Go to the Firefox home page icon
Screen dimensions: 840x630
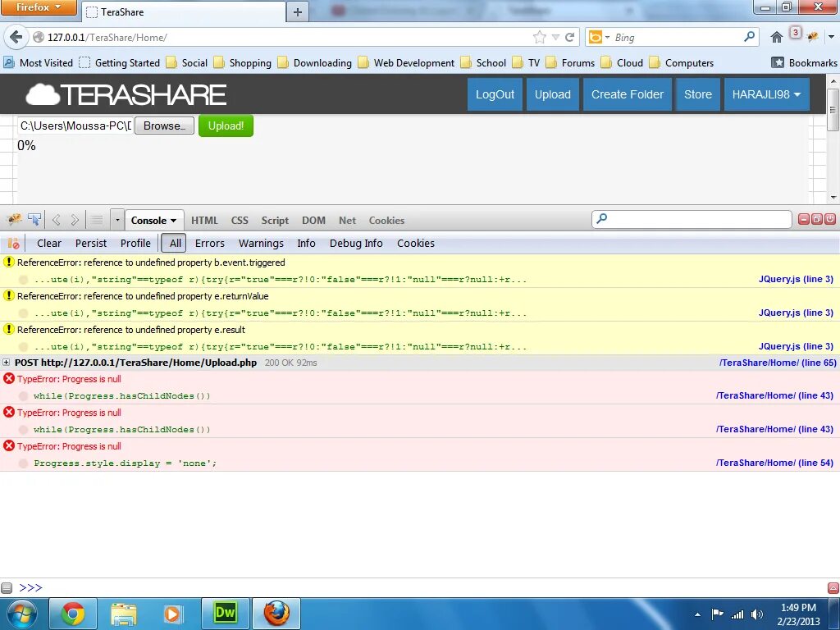[x=776, y=37]
